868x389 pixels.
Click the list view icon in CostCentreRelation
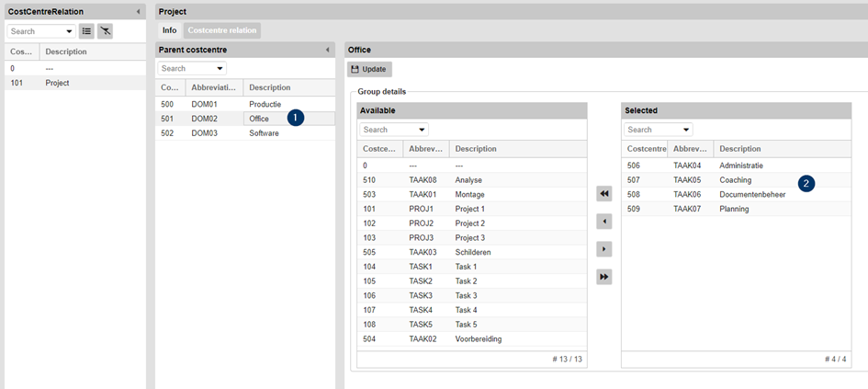86,31
